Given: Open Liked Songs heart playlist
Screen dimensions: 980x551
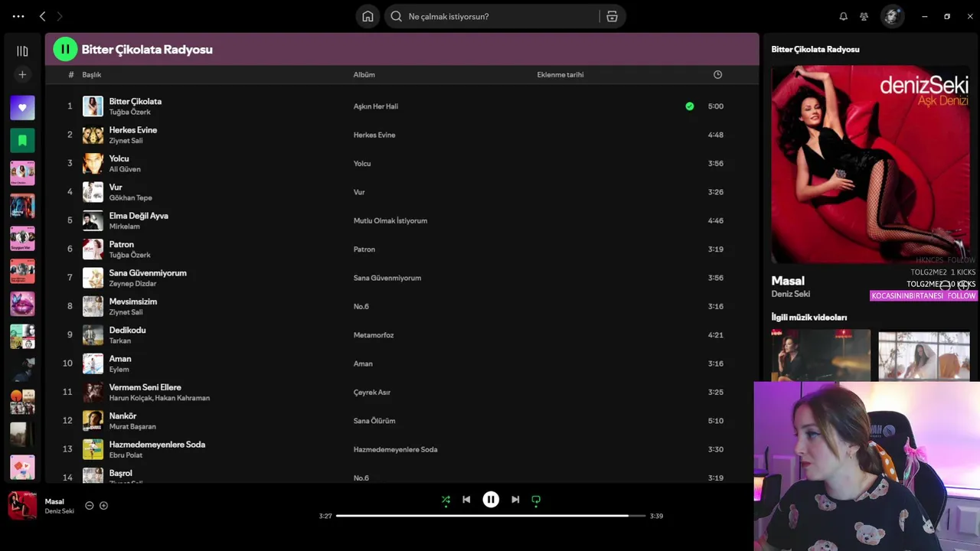Looking at the screenshot, I should 22,108.
